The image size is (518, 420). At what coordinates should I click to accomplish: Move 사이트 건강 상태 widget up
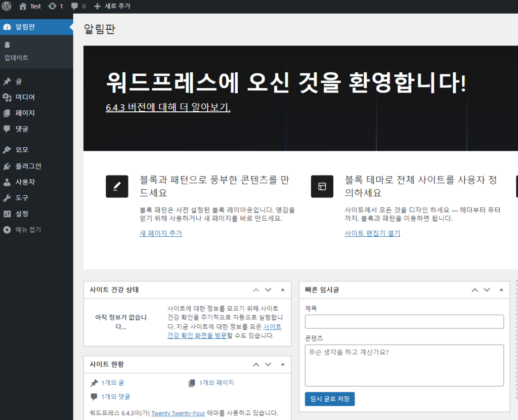pyautogui.click(x=256, y=290)
